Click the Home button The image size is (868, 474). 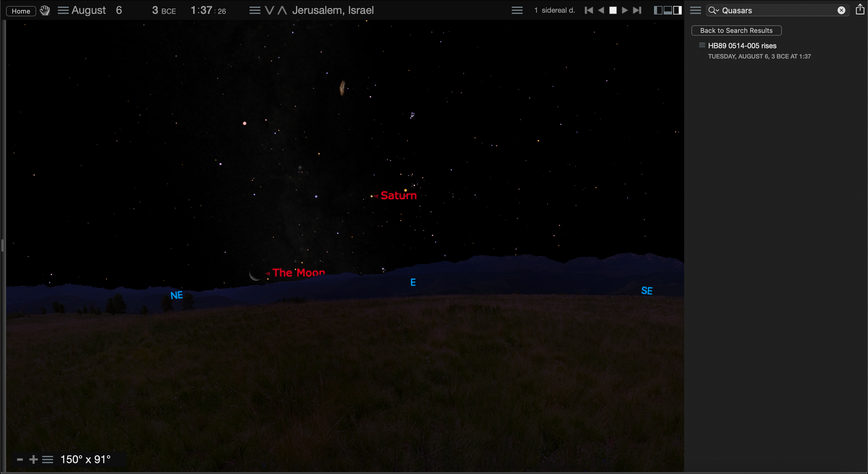[21, 11]
